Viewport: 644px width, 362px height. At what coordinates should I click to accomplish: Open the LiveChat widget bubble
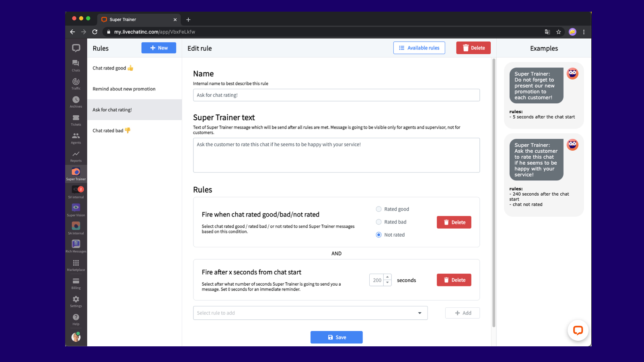(578, 330)
